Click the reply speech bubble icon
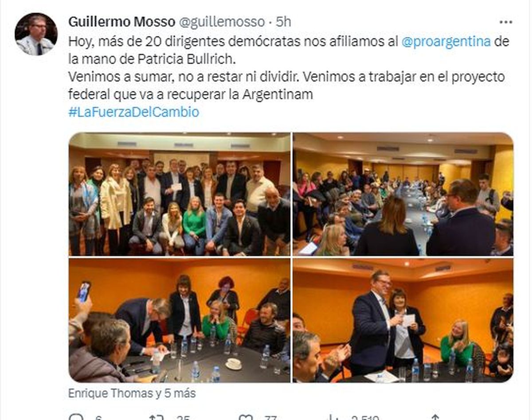This screenshot has height=420, width=532. click(x=76, y=417)
